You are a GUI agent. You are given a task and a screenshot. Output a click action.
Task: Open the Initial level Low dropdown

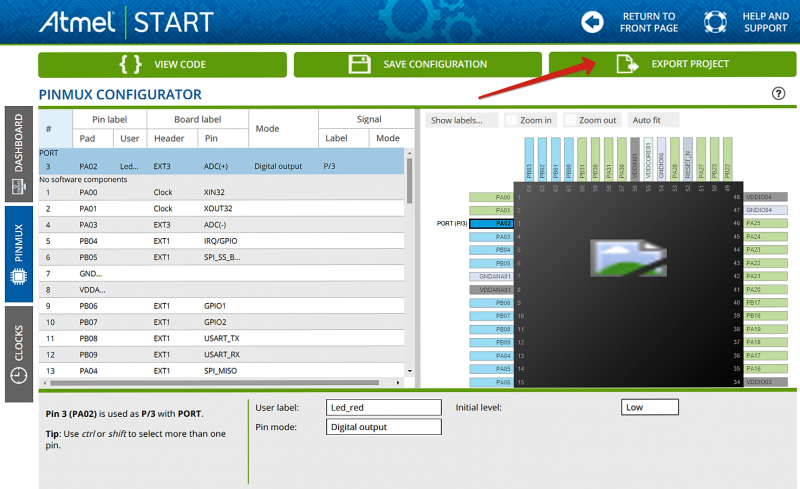click(x=649, y=407)
